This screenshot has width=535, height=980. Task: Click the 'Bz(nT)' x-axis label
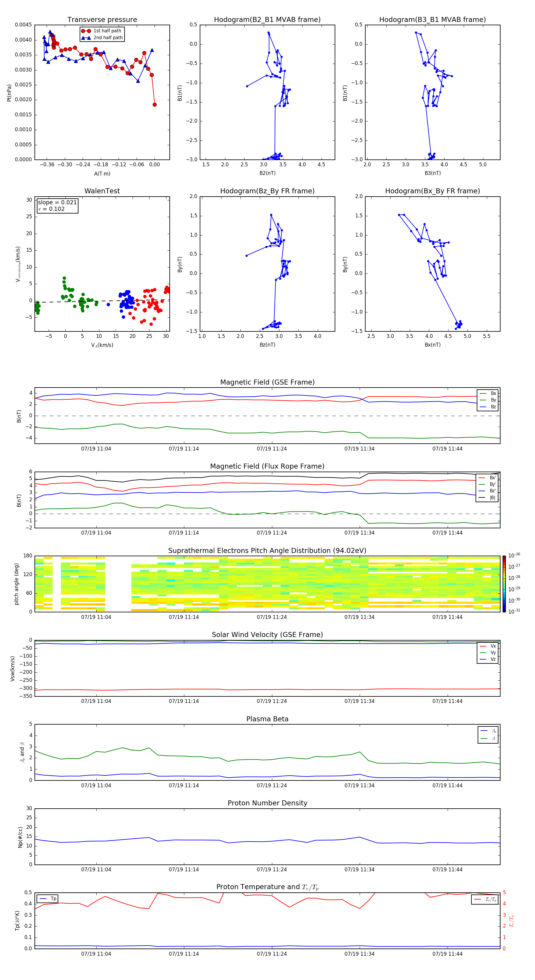(x=267, y=345)
